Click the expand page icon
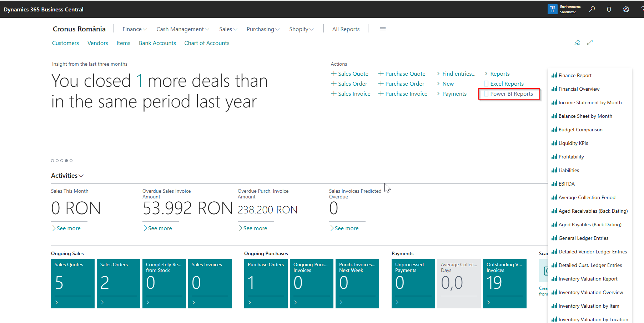Viewport: 644px width, 323px height. (x=590, y=42)
